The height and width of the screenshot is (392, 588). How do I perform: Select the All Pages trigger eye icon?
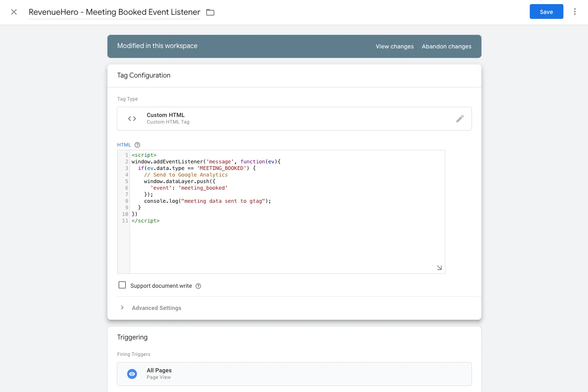[x=132, y=374]
